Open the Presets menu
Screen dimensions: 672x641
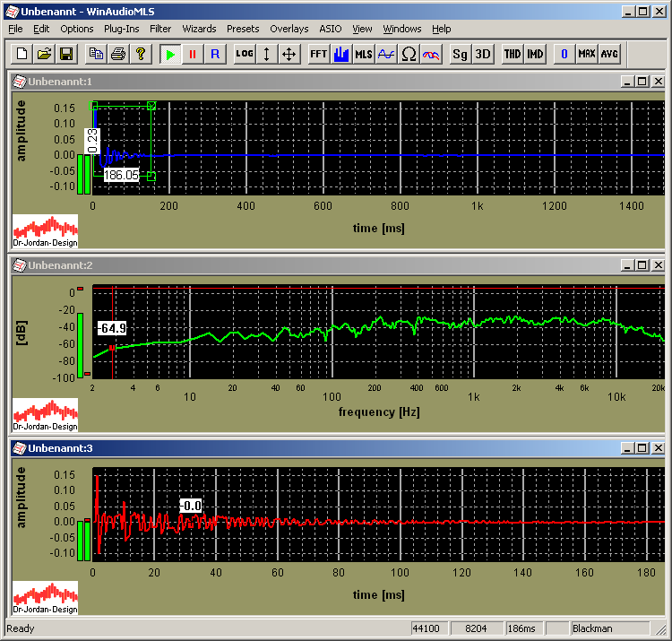click(x=243, y=29)
